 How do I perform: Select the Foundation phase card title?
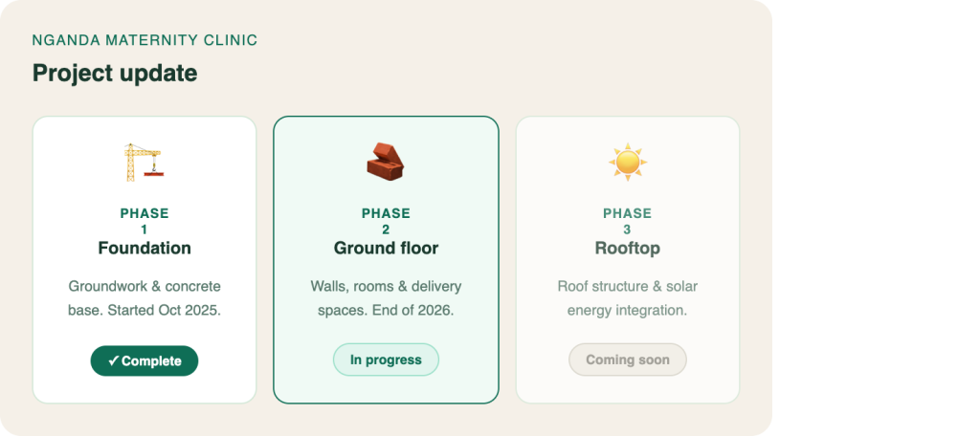(x=145, y=249)
